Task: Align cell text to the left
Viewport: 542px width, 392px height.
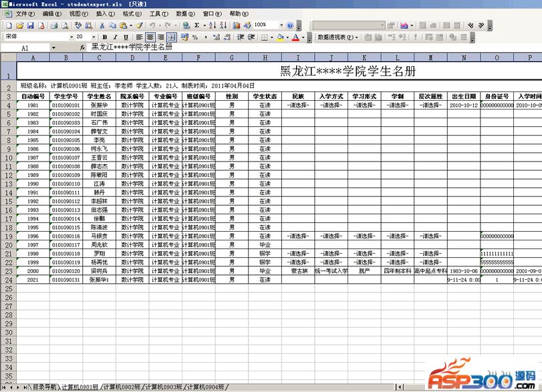Action: point(139,37)
